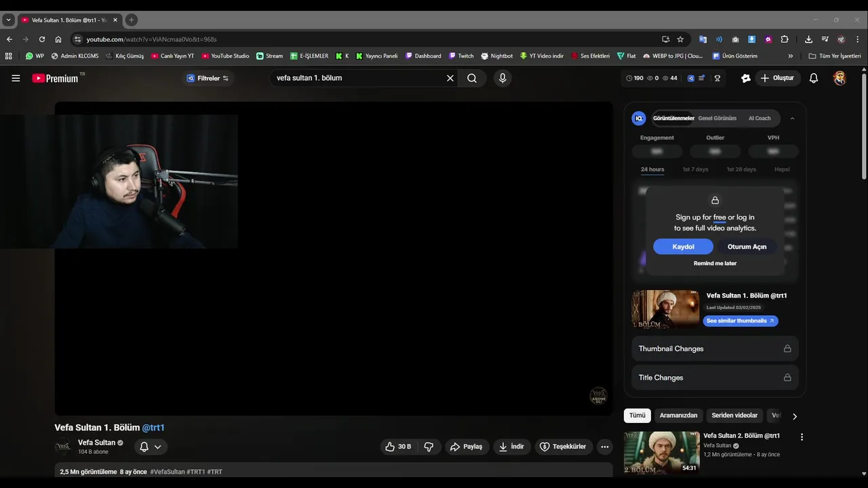
Task: Click the @trt1 link in title
Action: (x=153, y=428)
